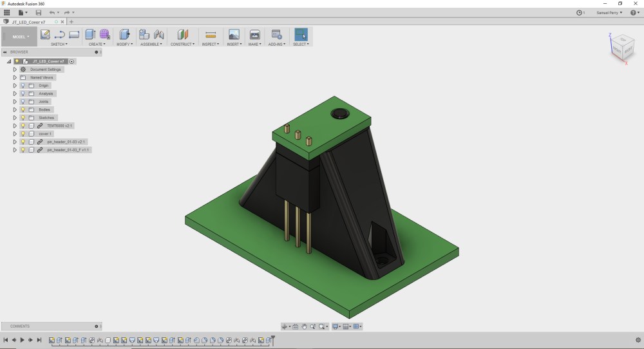
Task: Hide the cover:1 component via its lightbulb
Action: pyautogui.click(x=23, y=134)
